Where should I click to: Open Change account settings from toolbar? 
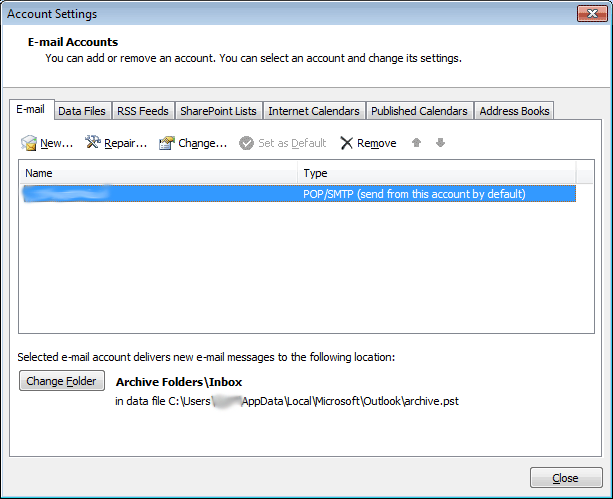[193, 143]
